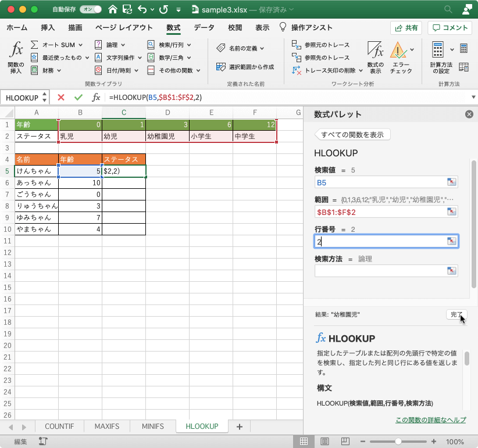
Task: Expand the オート SUM dropdown arrow
Action: (80, 45)
